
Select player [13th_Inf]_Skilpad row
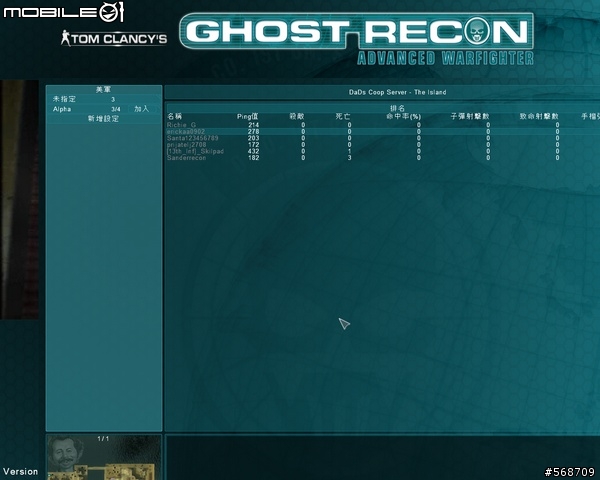[383, 151]
